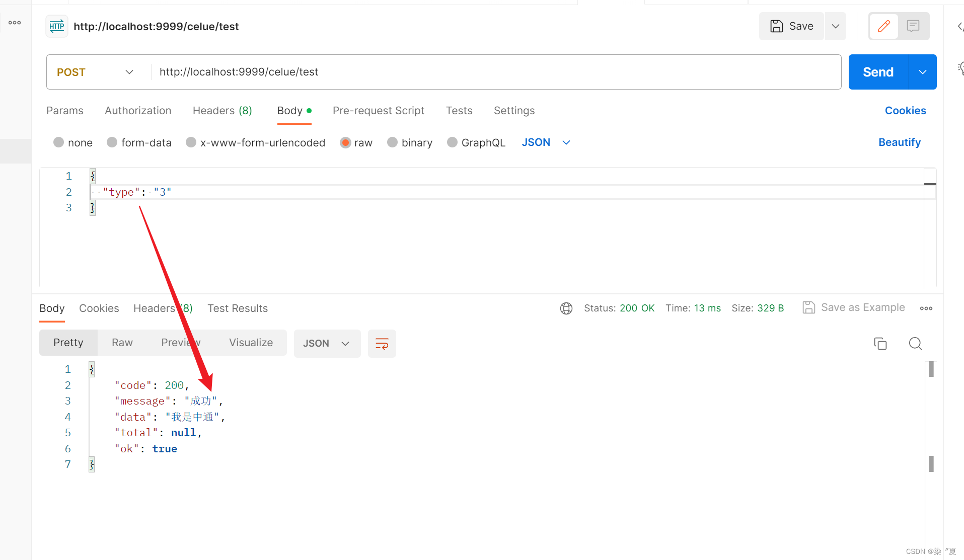Image resolution: width=964 pixels, height=560 pixels.
Task: Collapse right sidebar chevron icon
Action: pos(960,26)
